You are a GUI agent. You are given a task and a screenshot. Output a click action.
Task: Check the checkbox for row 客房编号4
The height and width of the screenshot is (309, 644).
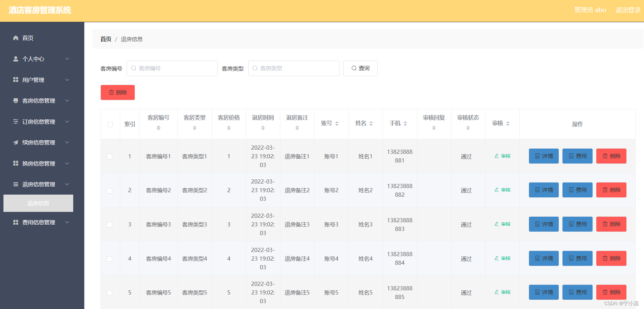109,259
